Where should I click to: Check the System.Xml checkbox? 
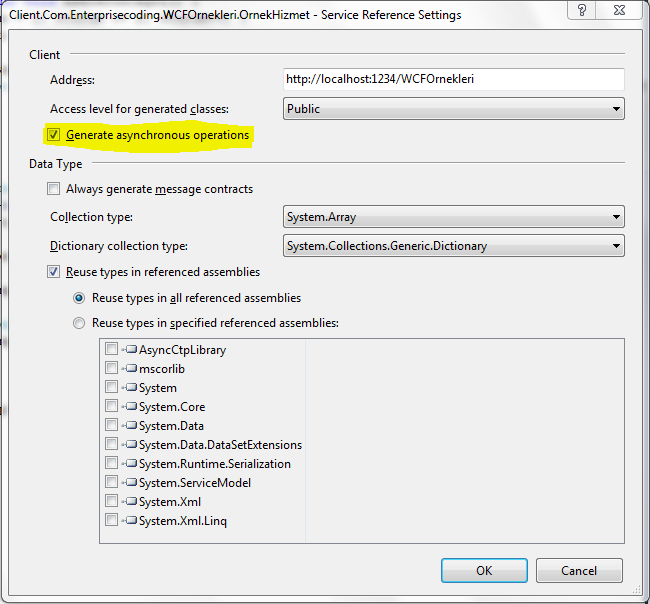(x=112, y=501)
